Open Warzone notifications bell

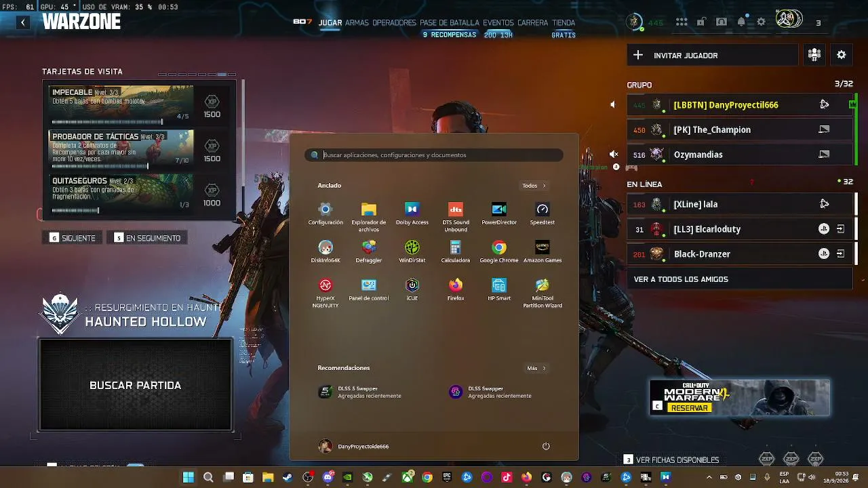(x=741, y=22)
